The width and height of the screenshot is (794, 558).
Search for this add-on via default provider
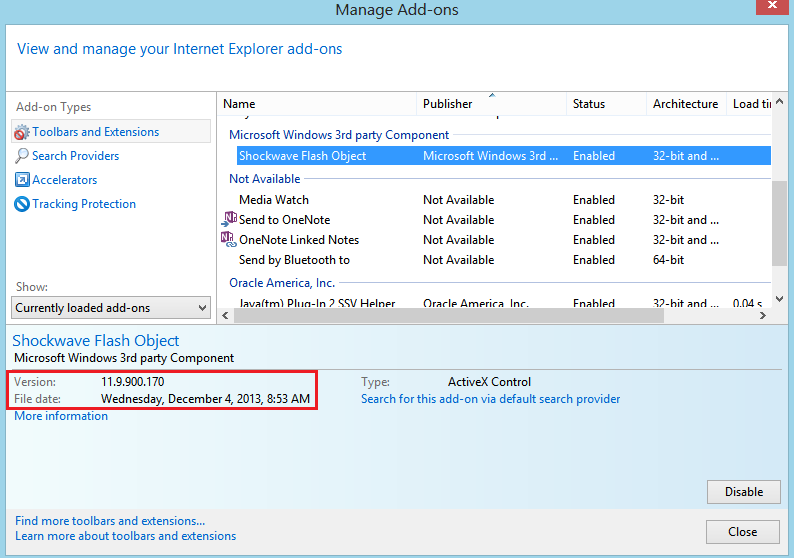(x=490, y=399)
